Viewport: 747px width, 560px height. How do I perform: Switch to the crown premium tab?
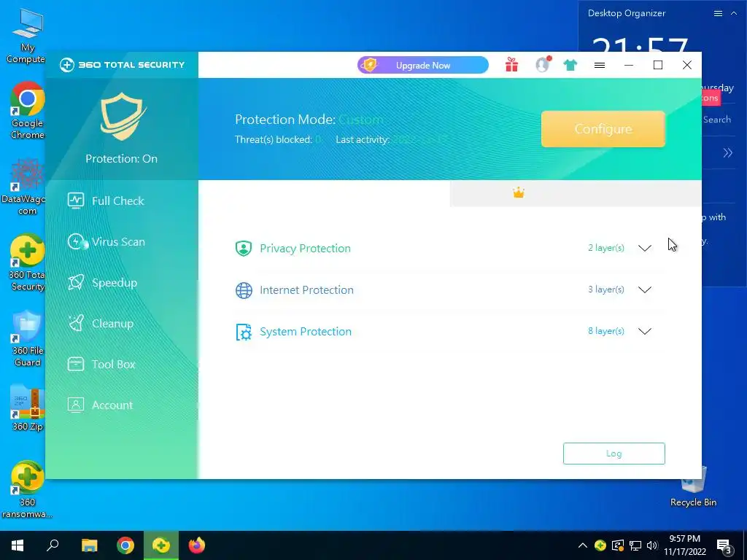coord(576,193)
